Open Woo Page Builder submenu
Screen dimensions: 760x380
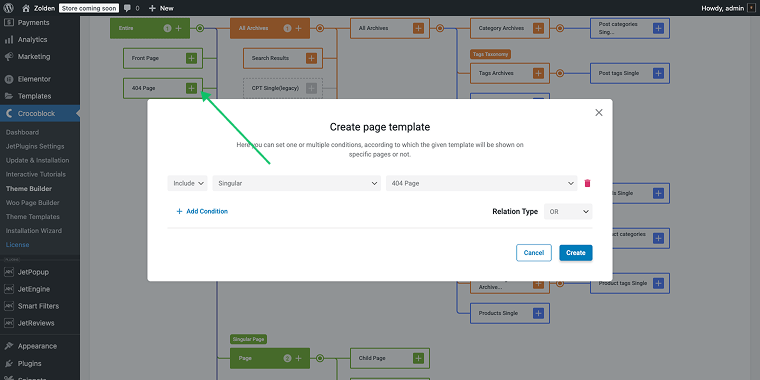pos(32,203)
